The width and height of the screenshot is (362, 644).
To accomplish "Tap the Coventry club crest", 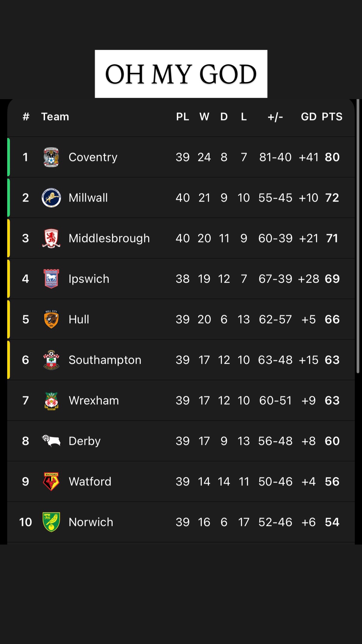I will click(51, 157).
